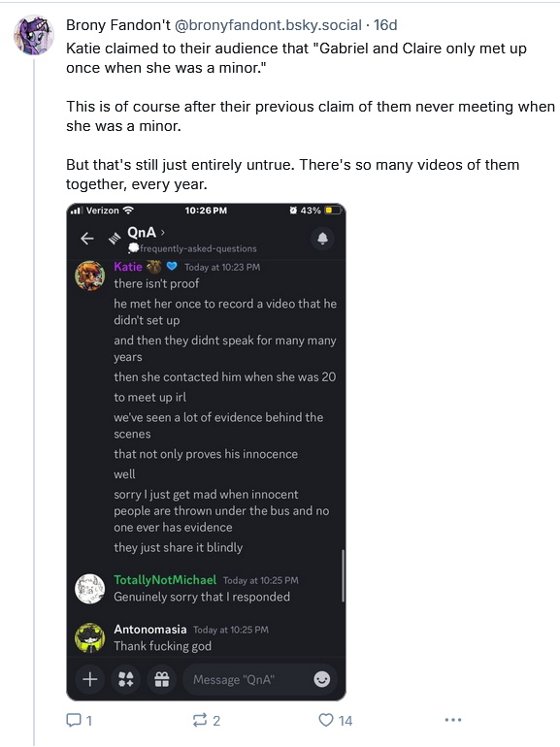Open the three-dot post options menu

click(453, 720)
